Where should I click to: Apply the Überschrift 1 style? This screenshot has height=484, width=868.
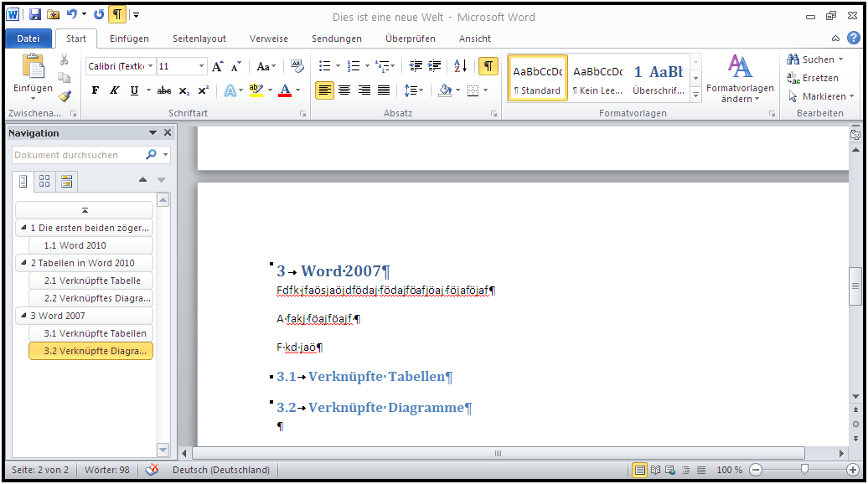pyautogui.click(x=659, y=78)
